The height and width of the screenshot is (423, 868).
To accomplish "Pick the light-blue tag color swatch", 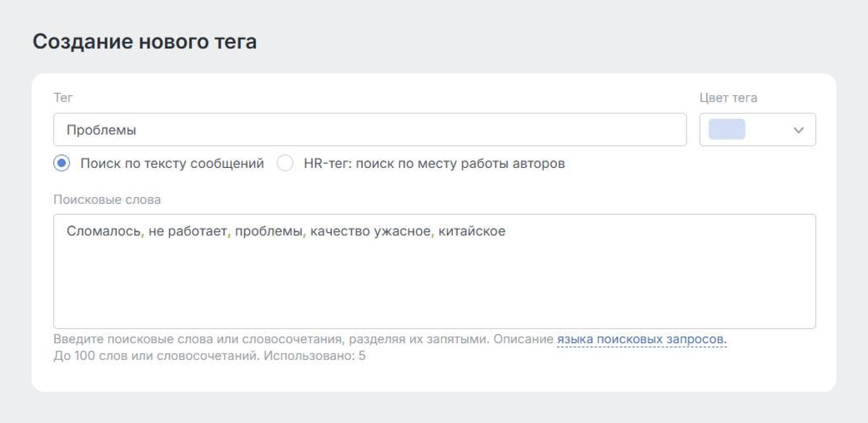I will [x=727, y=129].
